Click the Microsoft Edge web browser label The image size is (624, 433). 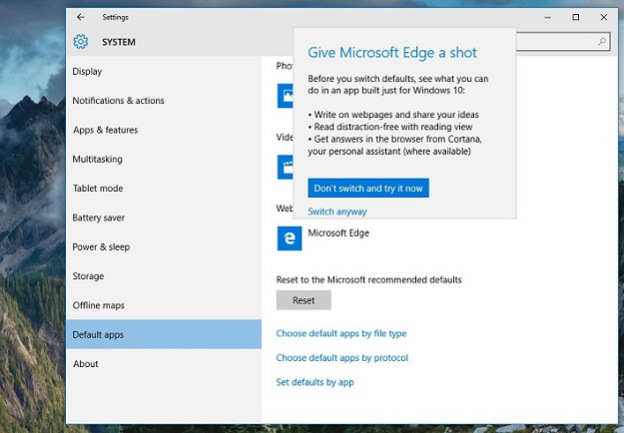coord(338,233)
